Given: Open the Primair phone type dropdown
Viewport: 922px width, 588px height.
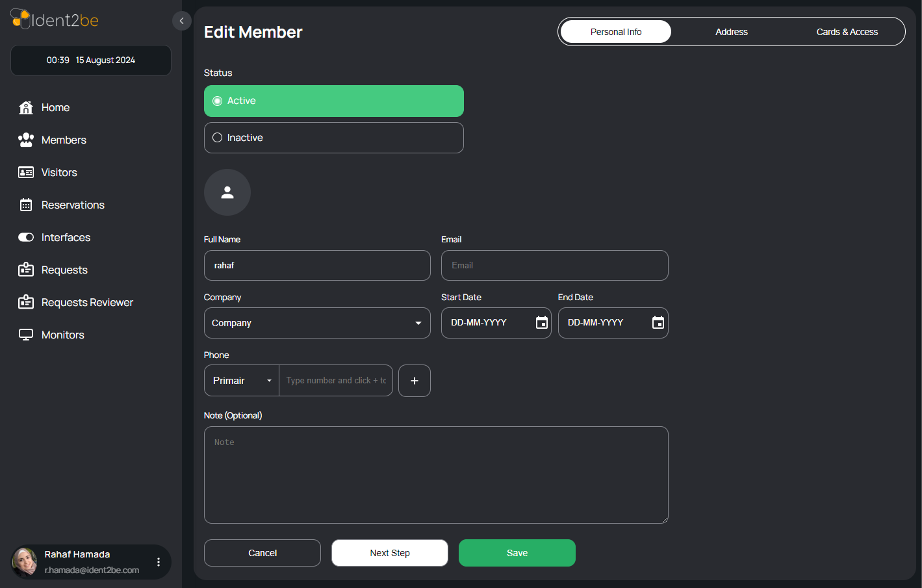Looking at the screenshot, I should pos(268,381).
